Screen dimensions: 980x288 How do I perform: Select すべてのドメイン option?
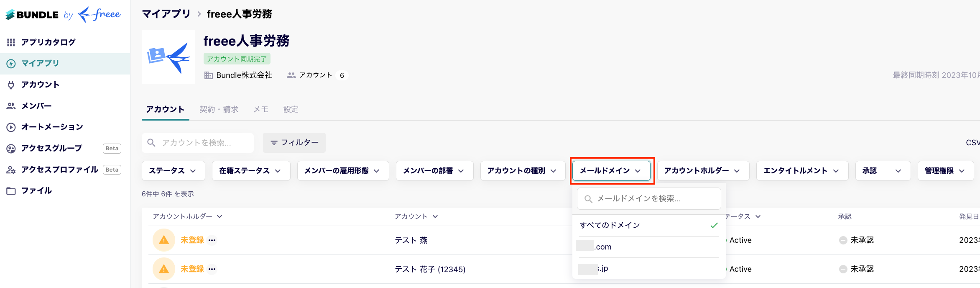(649, 225)
